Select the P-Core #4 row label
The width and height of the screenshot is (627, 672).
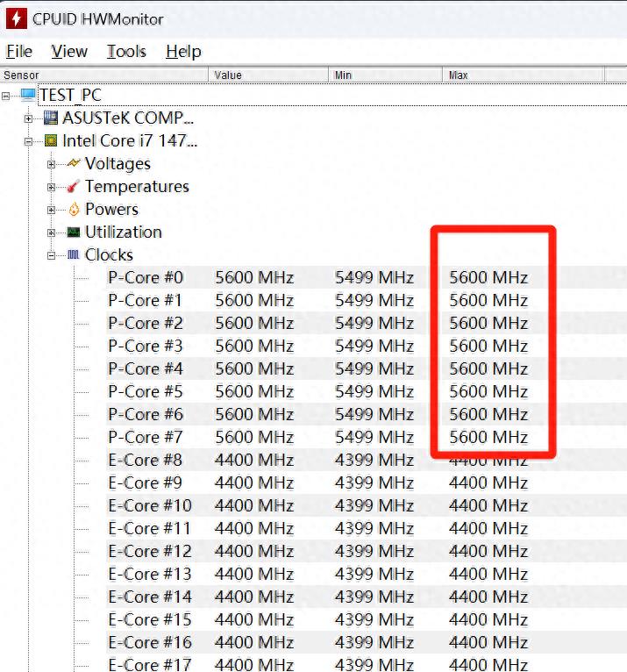[x=146, y=368]
